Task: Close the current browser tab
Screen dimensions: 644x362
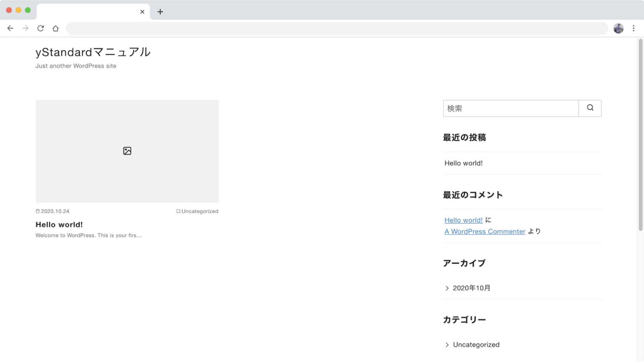Action: [143, 12]
